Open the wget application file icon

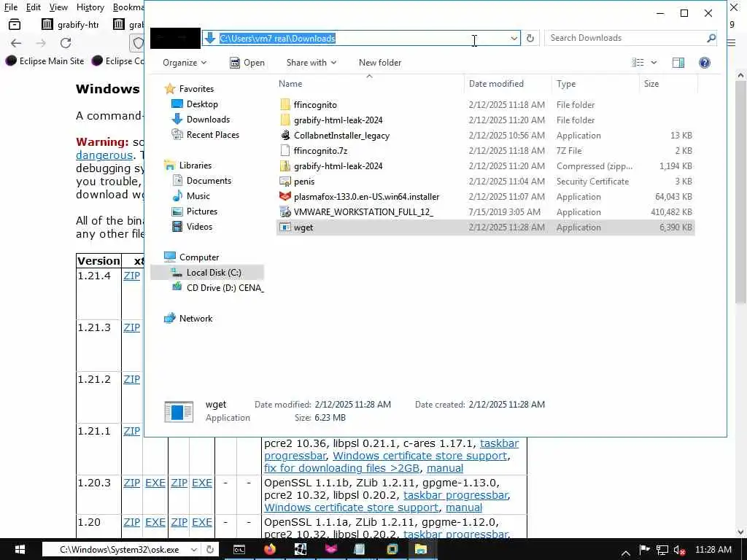(x=285, y=227)
